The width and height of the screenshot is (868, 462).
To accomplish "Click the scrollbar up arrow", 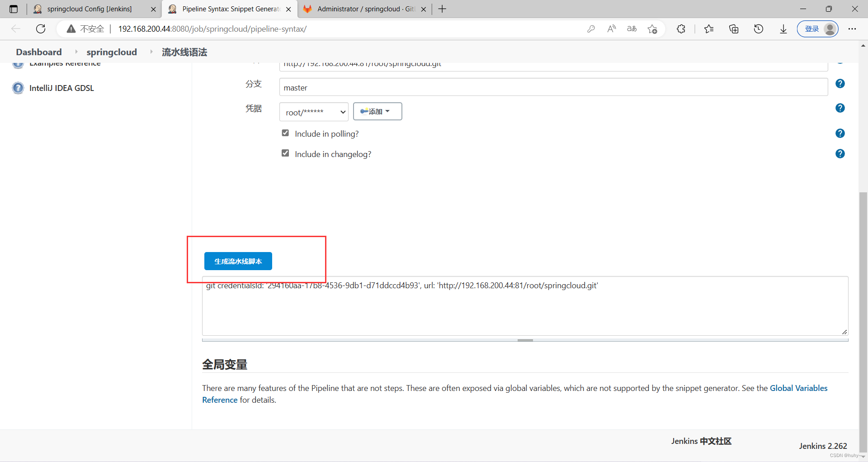I will tap(863, 46).
